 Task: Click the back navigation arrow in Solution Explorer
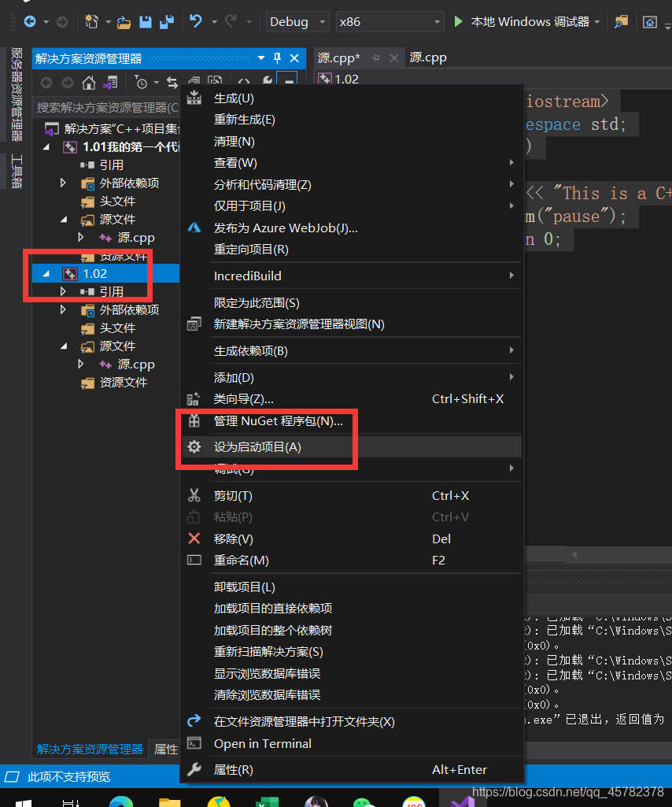tap(46, 82)
